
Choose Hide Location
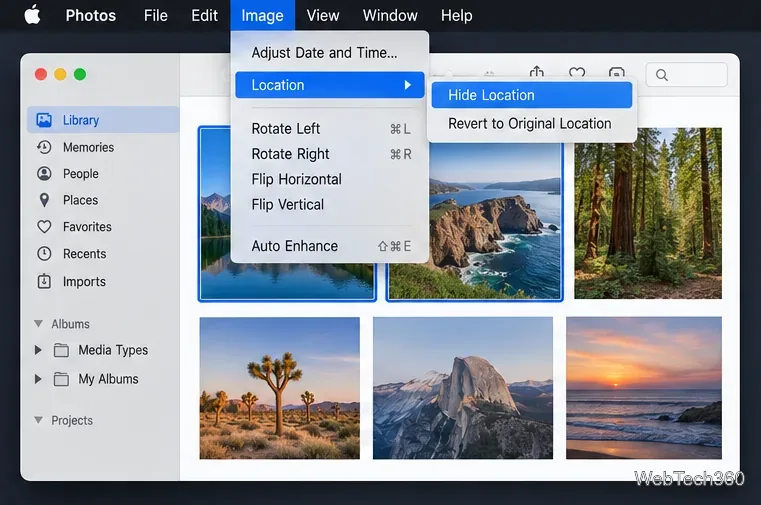[531, 95]
